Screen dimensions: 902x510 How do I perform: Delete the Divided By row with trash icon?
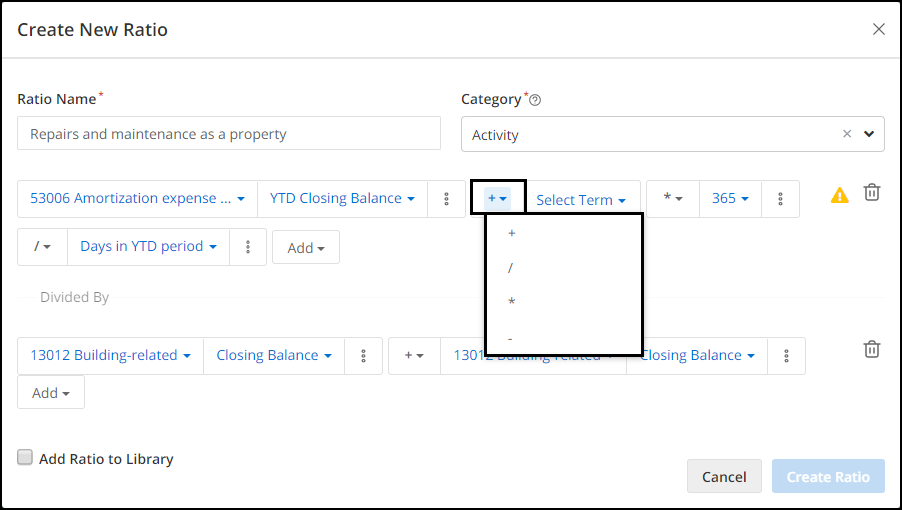tap(872, 349)
